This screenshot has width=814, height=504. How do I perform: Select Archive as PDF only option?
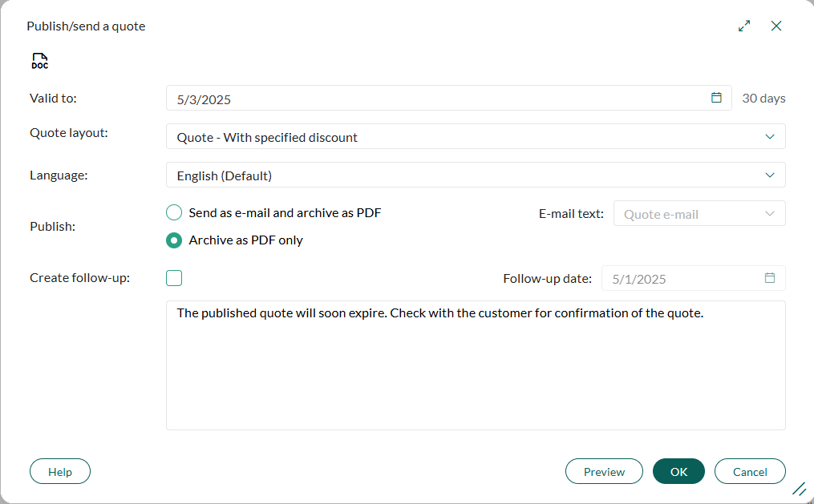pos(174,240)
